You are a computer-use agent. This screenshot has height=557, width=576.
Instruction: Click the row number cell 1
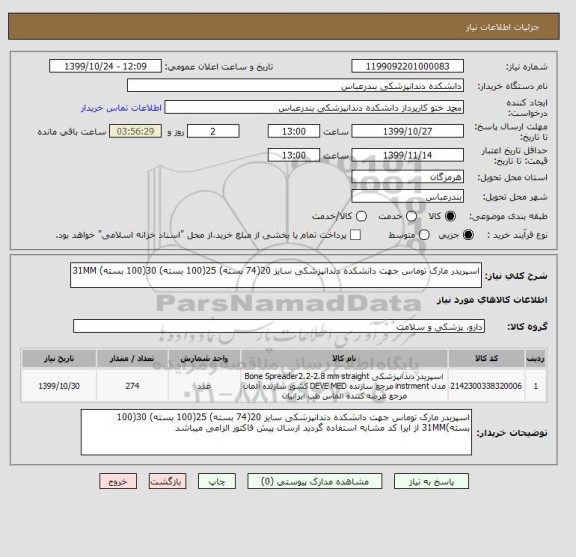click(536, 386)
